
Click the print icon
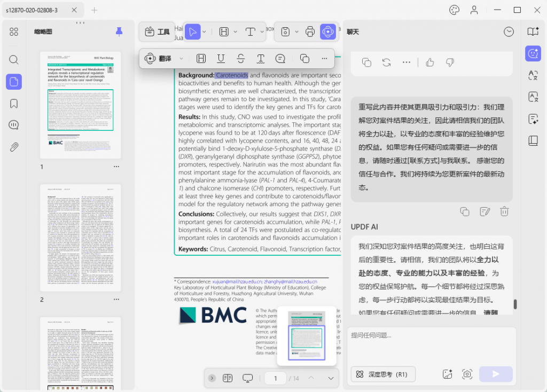tap(310, 32)
